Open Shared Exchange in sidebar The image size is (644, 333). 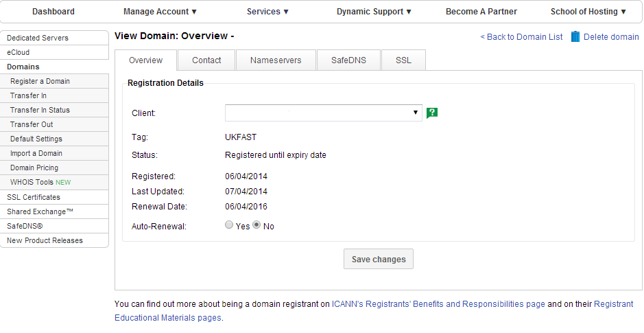(x=54, y=211)
